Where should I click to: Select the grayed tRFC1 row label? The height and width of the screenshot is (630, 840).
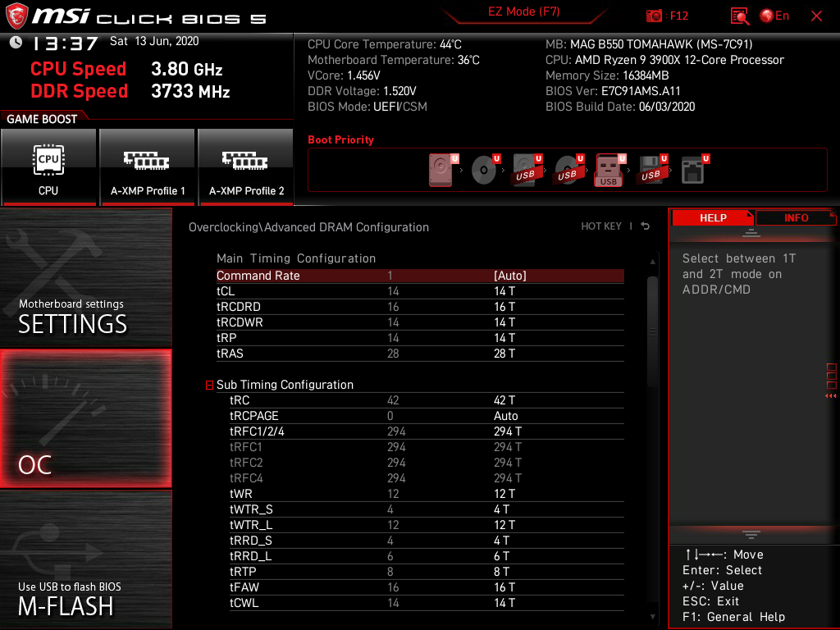click(246, 447)
